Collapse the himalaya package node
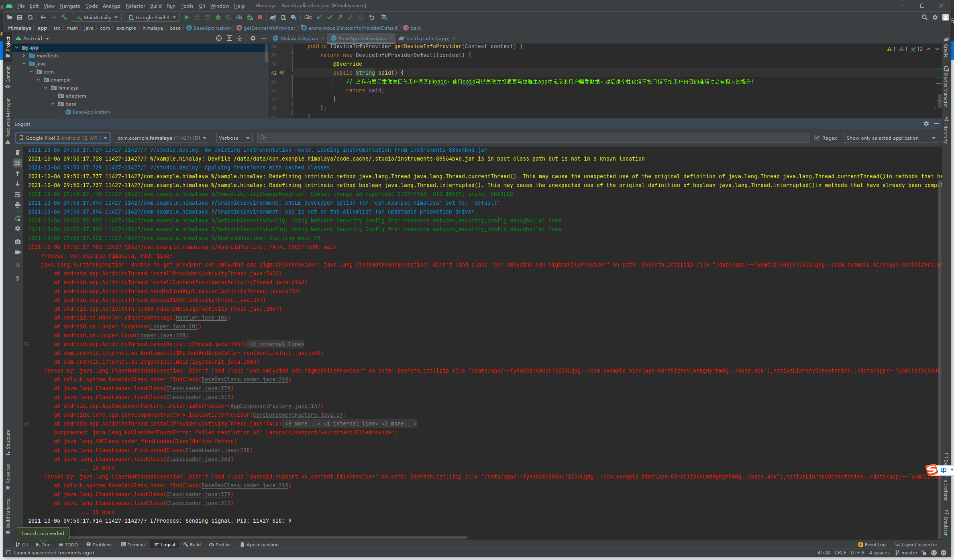The width and height of the screenshot is (954, 560). (x=46, y=88)
